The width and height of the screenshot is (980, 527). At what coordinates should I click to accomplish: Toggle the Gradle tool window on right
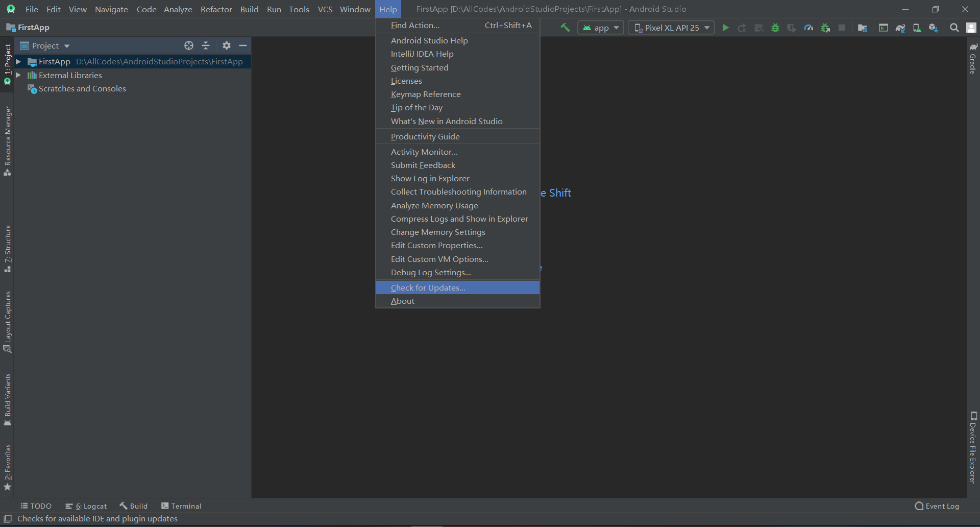[x=973, y=58]
